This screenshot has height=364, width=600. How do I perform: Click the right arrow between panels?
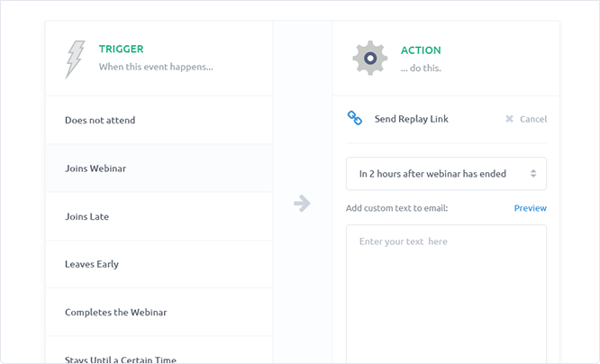coord(302,204)
